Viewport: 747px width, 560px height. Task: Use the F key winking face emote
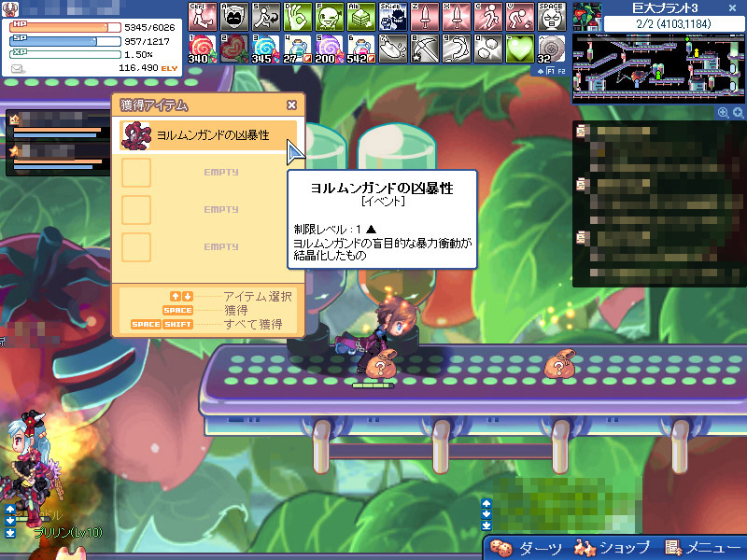[x=330, y=16]
